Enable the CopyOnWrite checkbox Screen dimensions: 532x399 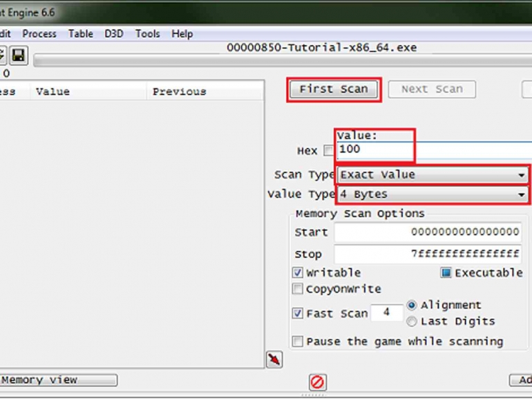(298, 289)
